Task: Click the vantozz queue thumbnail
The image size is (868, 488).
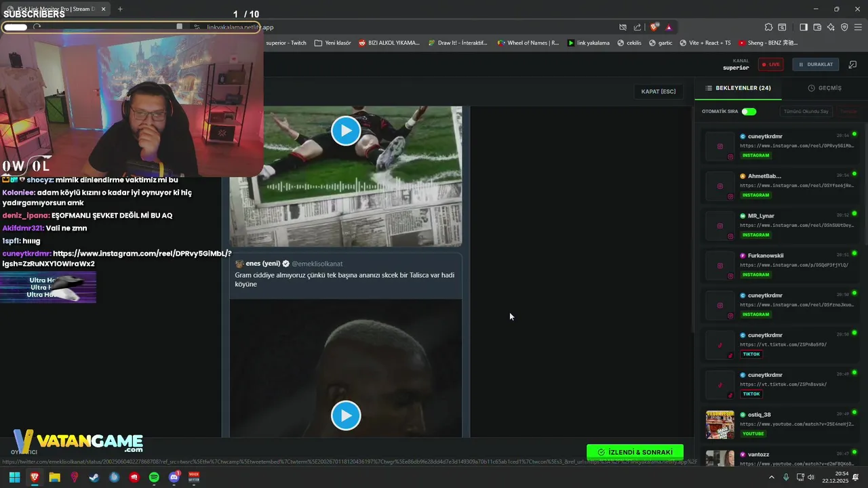Action: click(719, 458)
